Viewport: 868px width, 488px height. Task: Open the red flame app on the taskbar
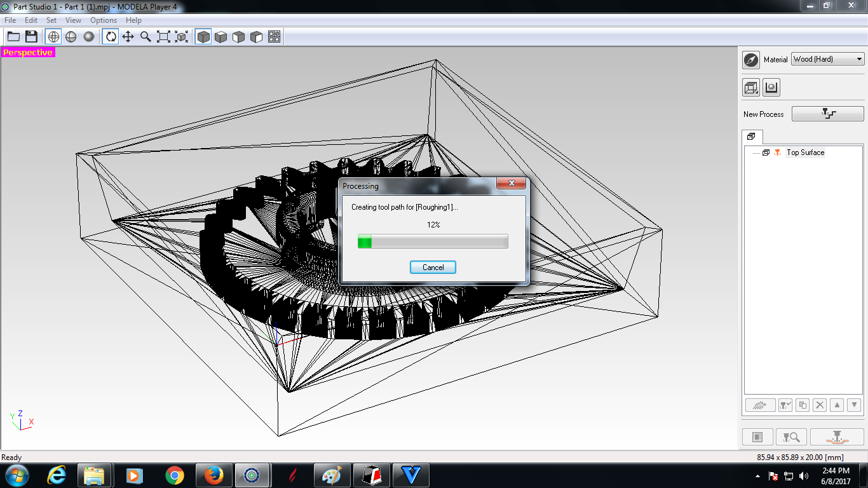292,475
